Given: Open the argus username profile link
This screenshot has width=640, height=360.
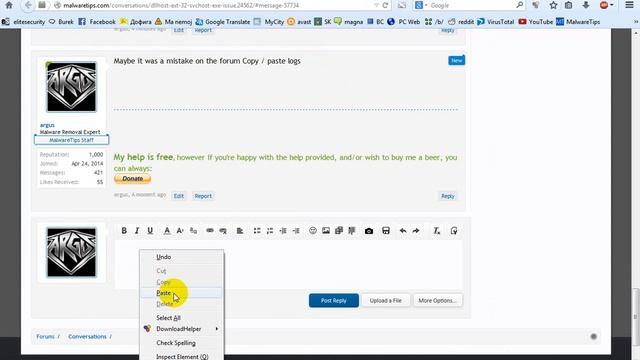Looking at the screenshot, I should (x=47, y=125).
